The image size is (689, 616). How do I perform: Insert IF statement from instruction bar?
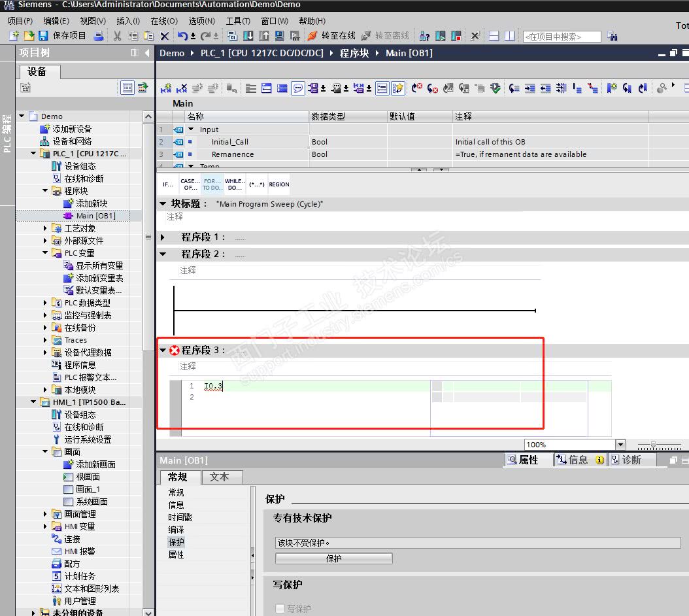(x=168, y=184)
